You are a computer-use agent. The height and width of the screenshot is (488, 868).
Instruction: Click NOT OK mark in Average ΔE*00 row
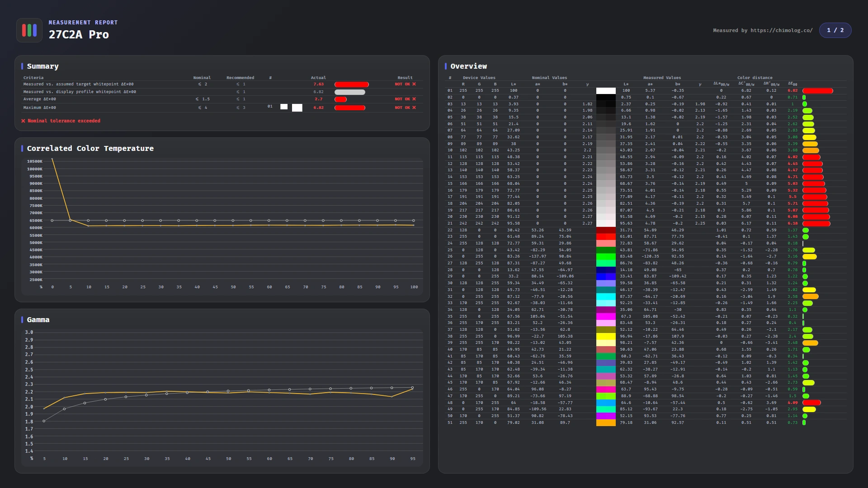pyautogui.click(x=405, y=99)
